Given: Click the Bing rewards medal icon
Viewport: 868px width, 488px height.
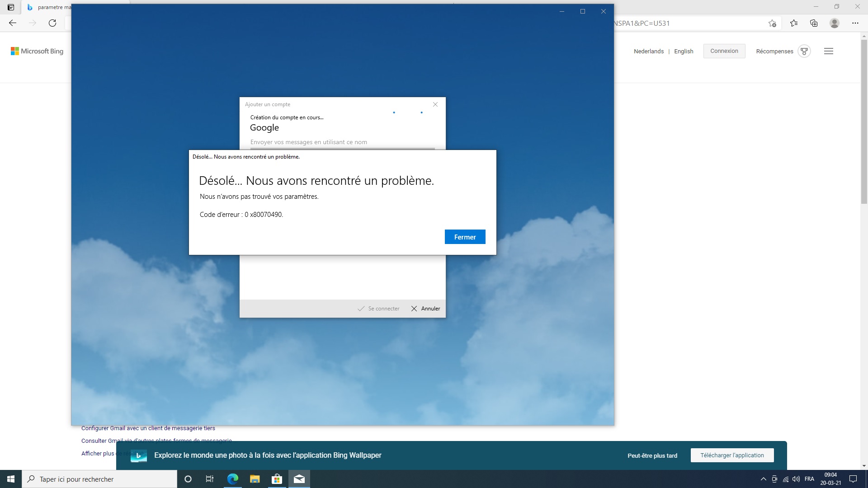Looking at the screenshot, I should point(804,51).
